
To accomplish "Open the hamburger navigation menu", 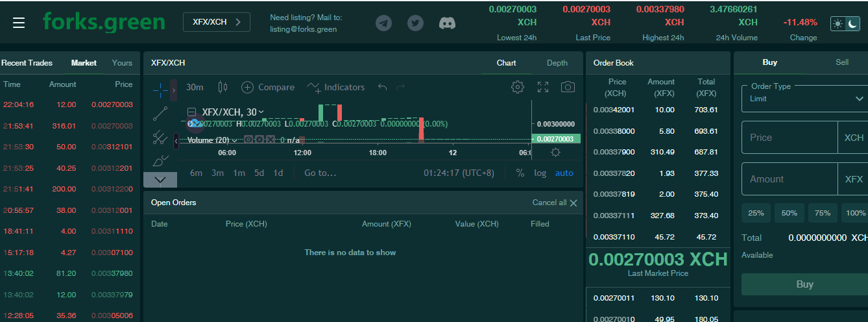I will point(19,23).
